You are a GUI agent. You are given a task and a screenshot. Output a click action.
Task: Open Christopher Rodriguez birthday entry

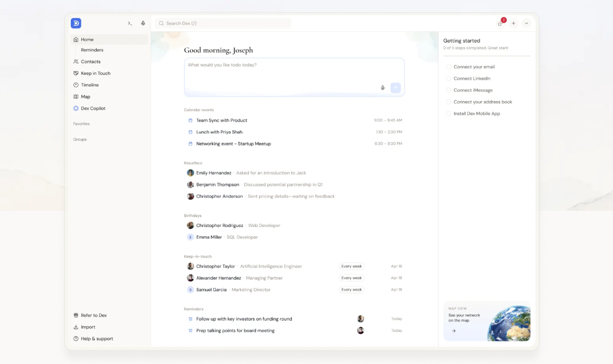coord(294,225)
